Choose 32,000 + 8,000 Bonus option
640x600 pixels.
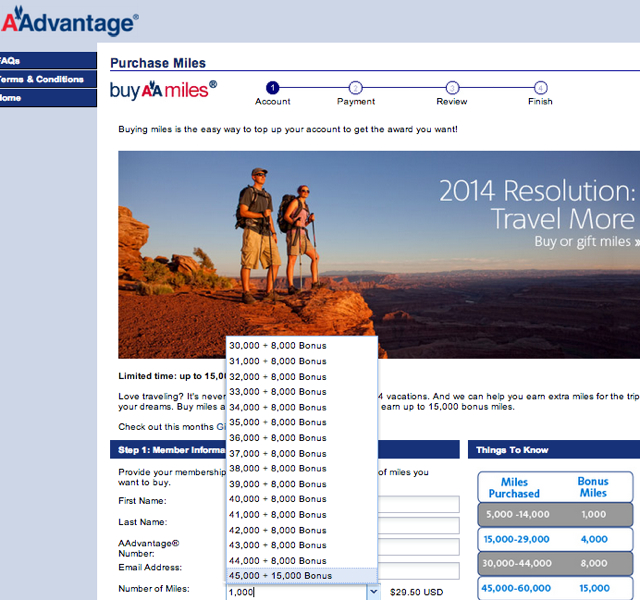[x=302, y=377]
